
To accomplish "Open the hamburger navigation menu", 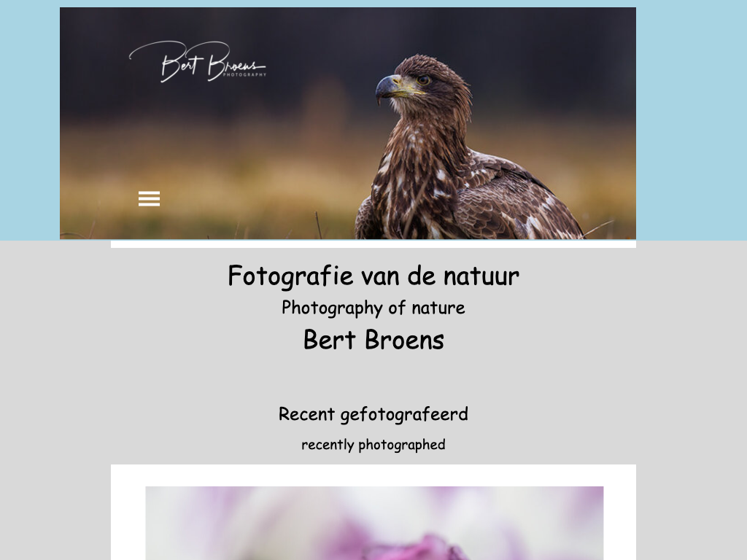I will point(149,198).
